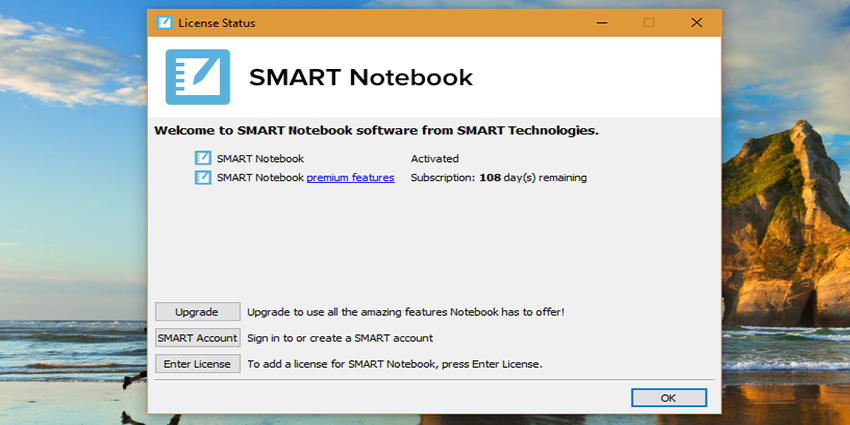Image resolution: width=850 pixels, height=425 pixels.
Task: Confirm the dialog with OK
Action: point(668,397)
